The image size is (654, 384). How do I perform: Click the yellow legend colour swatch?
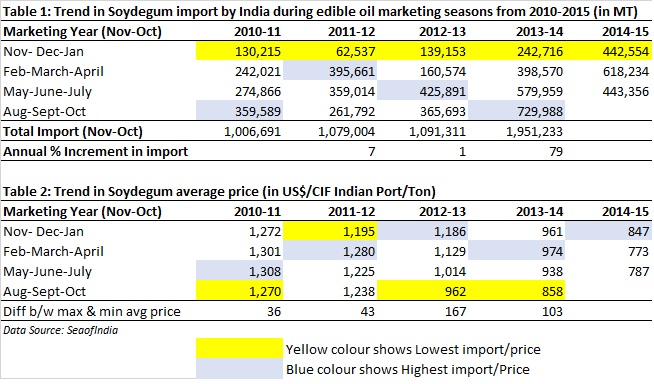[x=239, y=349]
